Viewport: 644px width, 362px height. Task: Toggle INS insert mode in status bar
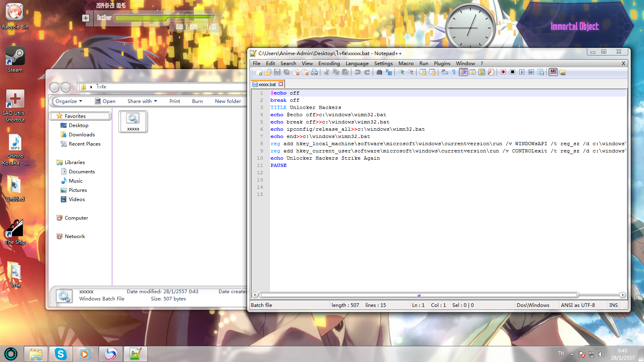[613, 305]
